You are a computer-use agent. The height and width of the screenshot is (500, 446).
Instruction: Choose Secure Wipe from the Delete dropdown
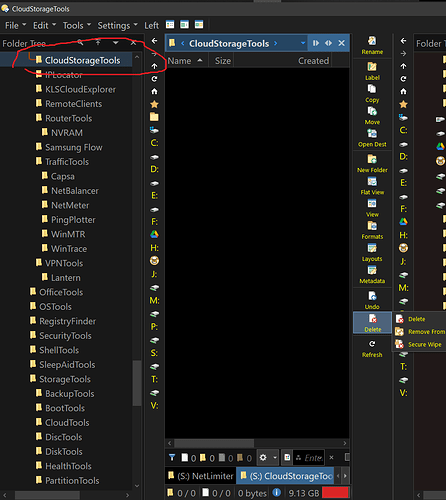coord(419,344)
